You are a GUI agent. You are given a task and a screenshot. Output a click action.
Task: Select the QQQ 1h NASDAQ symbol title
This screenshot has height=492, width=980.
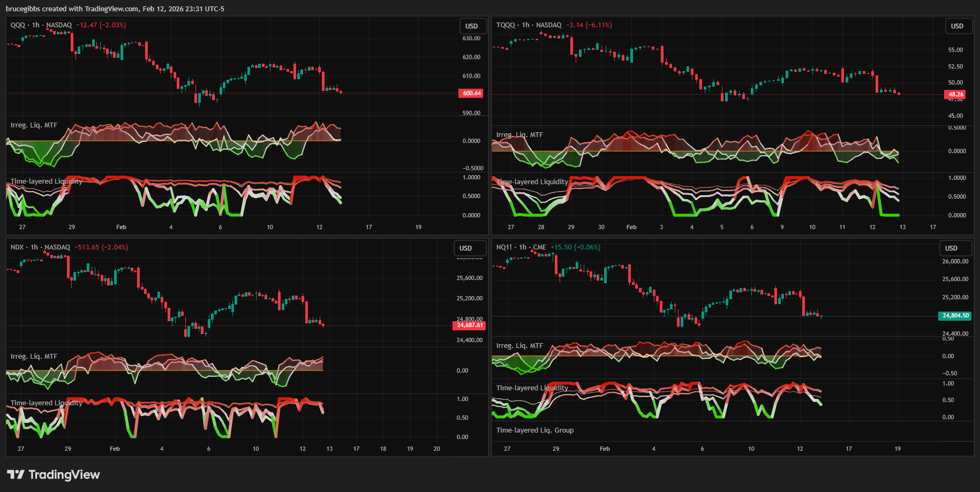tap(41, 25)
